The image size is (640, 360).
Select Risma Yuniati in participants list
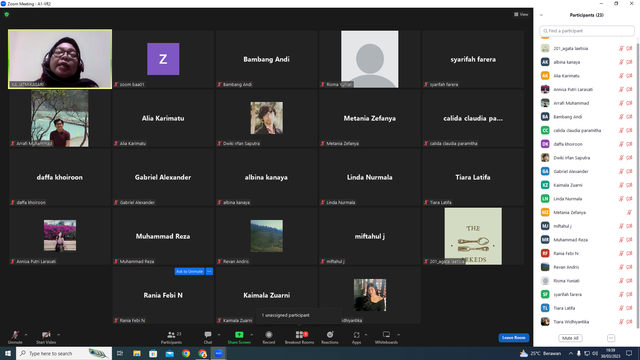click(x=587, y=281)
